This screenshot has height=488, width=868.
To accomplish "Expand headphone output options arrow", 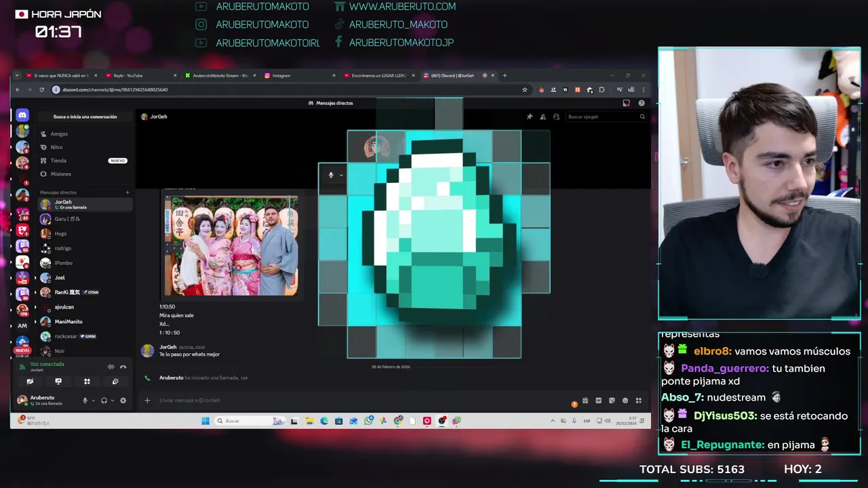I will 112,401.
